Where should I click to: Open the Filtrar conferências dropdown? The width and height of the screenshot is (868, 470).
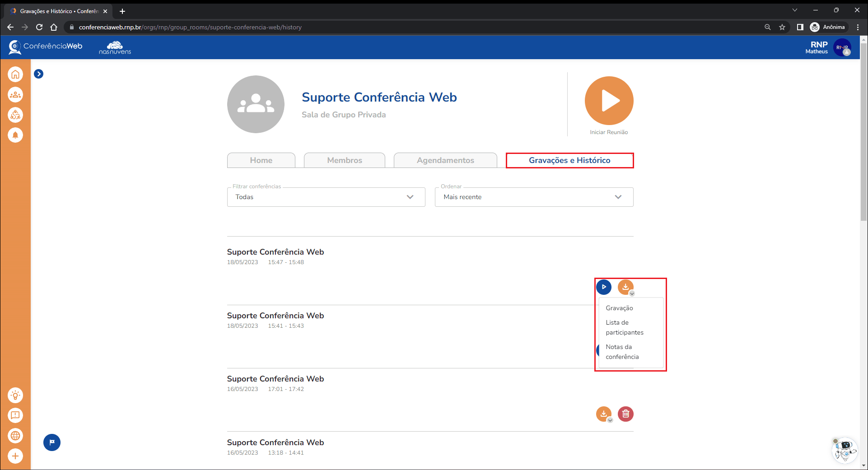(x=326, y=197)
